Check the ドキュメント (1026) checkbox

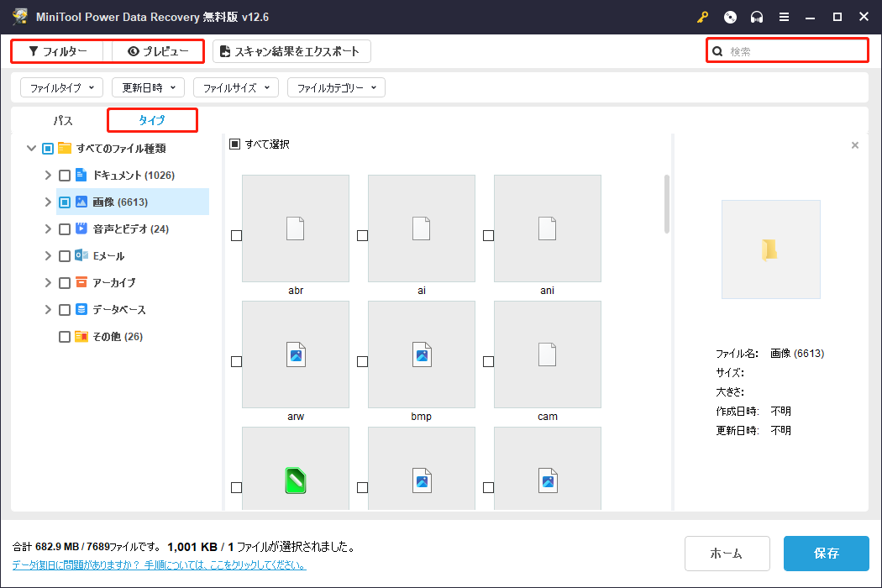tap(65, 175)
